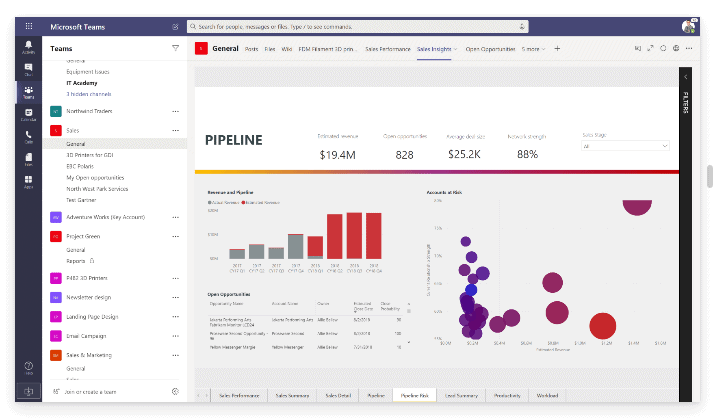Open the Sales Stage dropdown
715x420 pixels.
[x=625, y=146]
